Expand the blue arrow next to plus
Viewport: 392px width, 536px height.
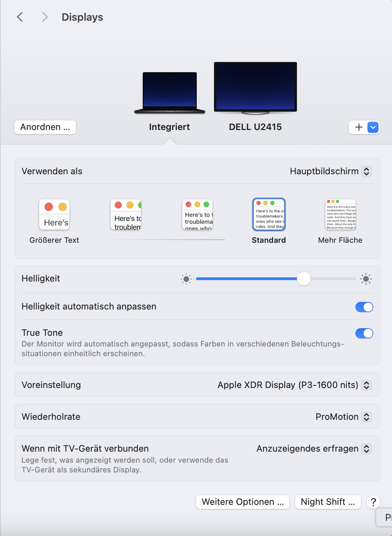[373, 127]
